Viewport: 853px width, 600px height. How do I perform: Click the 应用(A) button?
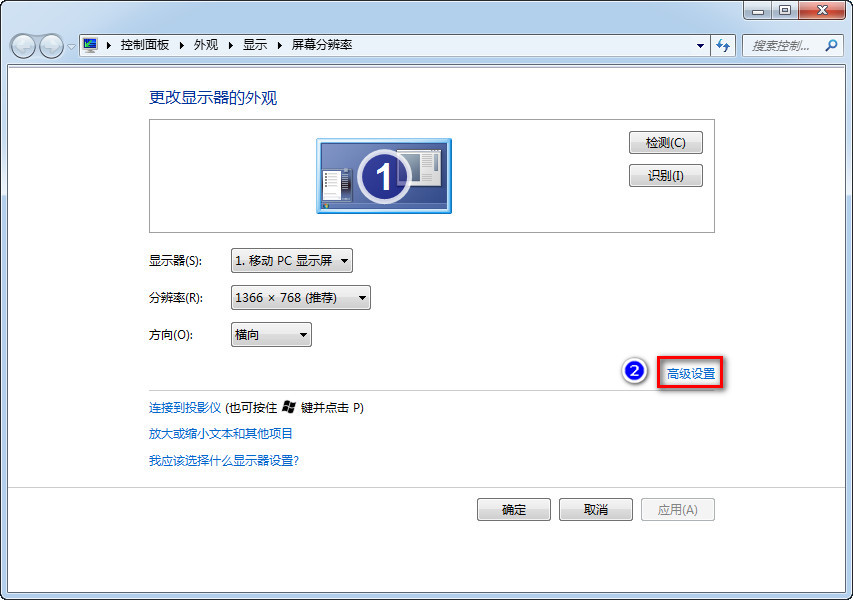click(677, 510)
